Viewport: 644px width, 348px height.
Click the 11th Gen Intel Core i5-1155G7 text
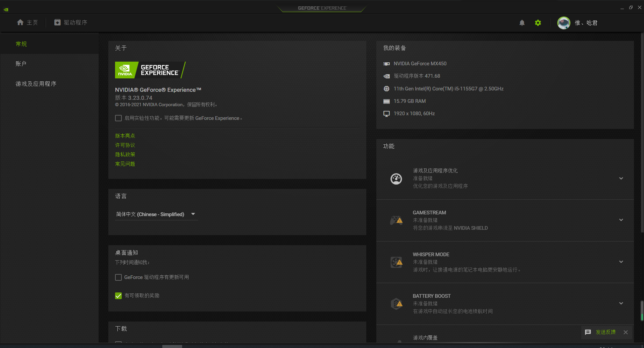448,89
